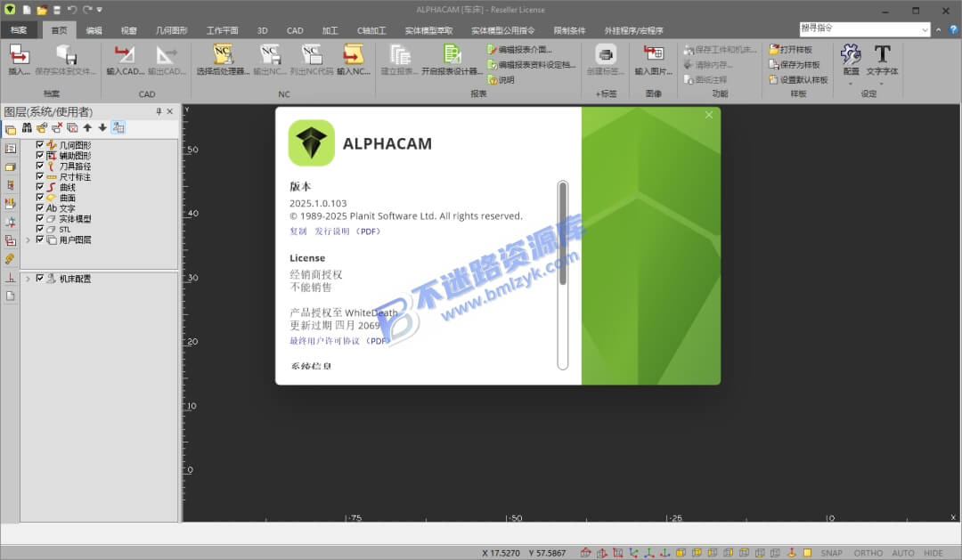This screenshot has height=560, width=962.
Task: Expand the 机床配置 tree node
Action: pyautogui.click(x=28, y=279)
